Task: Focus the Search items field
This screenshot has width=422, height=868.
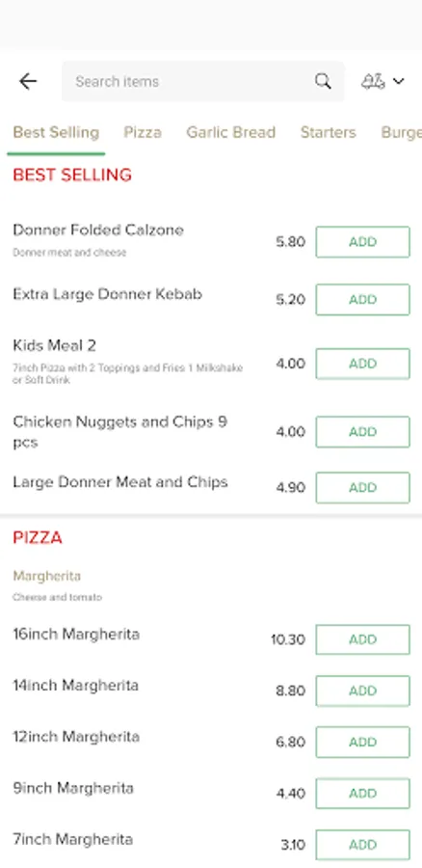Action: [203, 81]
